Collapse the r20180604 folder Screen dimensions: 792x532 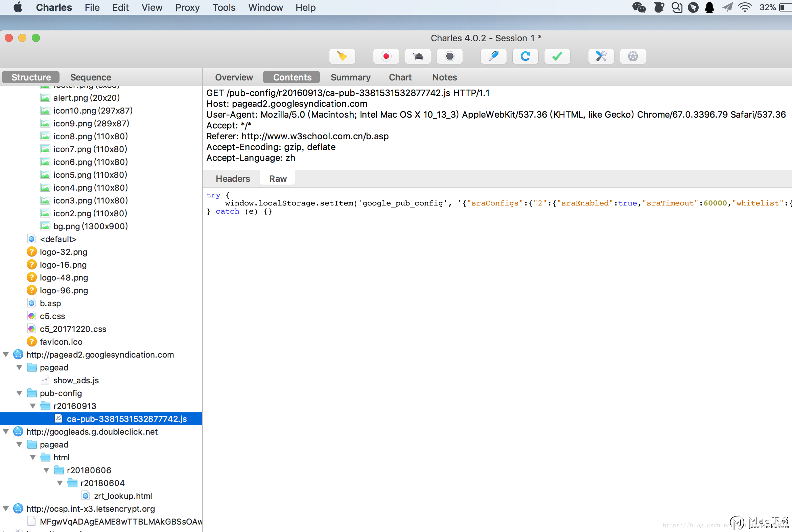point(60,483)
